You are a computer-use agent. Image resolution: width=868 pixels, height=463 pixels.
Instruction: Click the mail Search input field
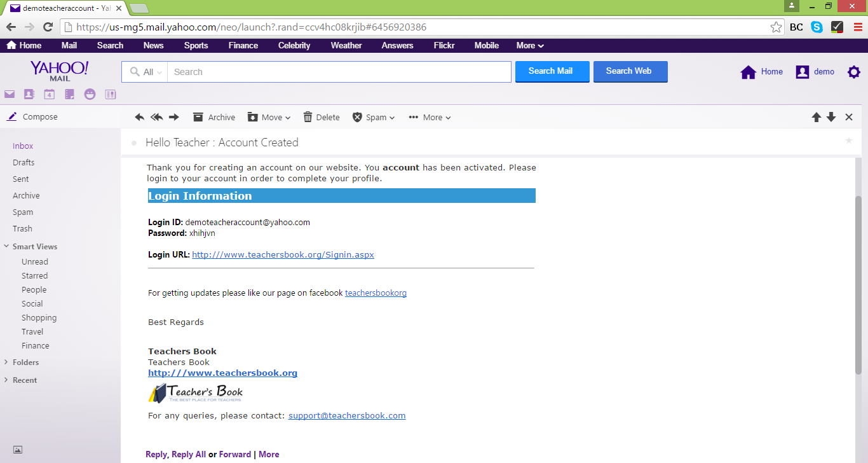coord(339,72)
